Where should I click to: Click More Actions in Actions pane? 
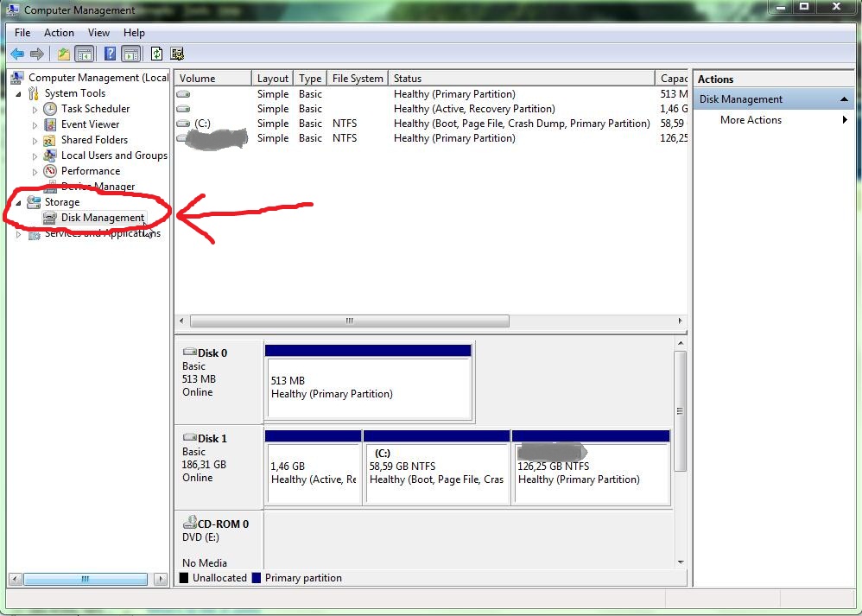(x=751, y=120)
